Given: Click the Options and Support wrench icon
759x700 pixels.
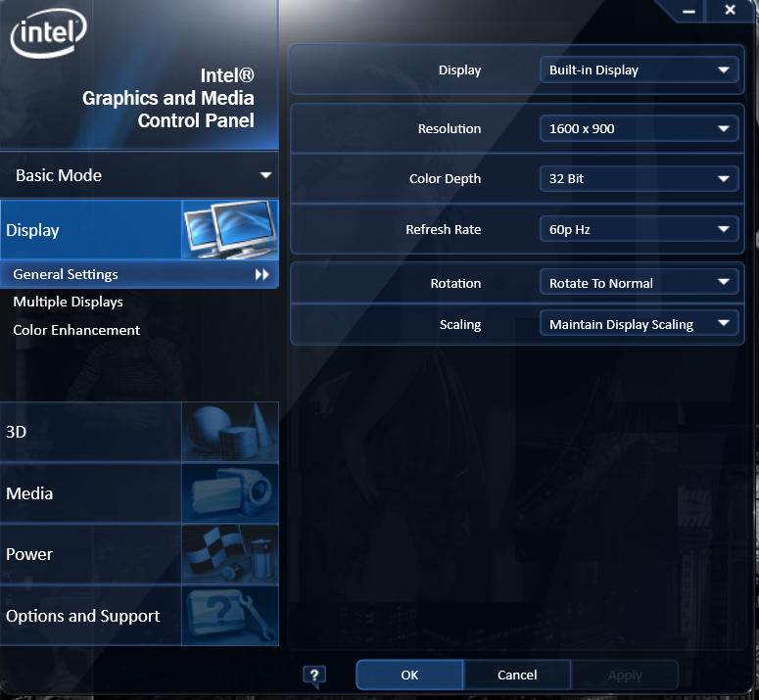Looking at the screenshot, I should [230, 616].
